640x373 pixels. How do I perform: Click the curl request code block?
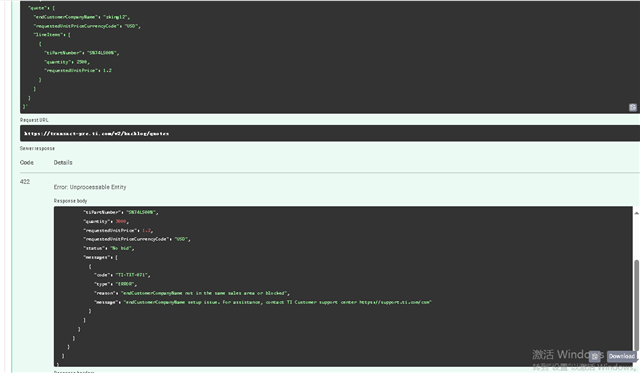coord(330,57)
